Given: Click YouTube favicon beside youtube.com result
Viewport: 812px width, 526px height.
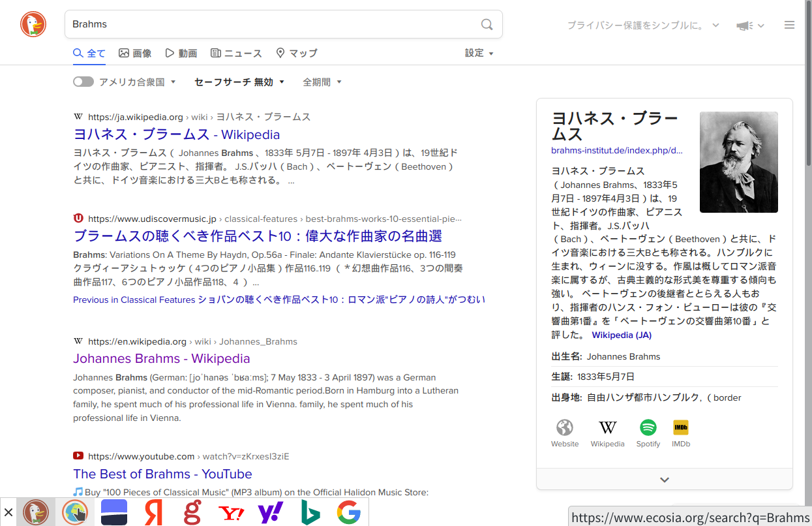Looking at the screenshot, I should 78,456.
